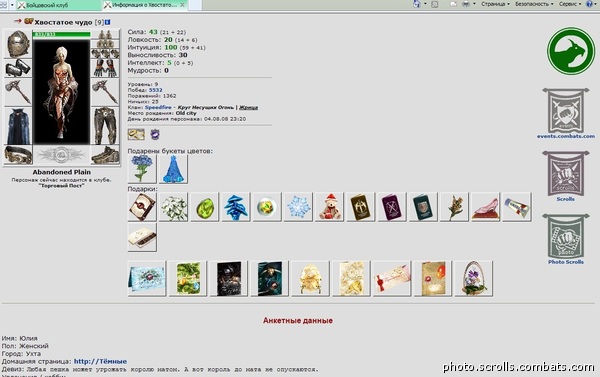Screen dimensions: 600x377
Task: Open the tab list dropdown arrow
Action: click(x=12, y=5)
